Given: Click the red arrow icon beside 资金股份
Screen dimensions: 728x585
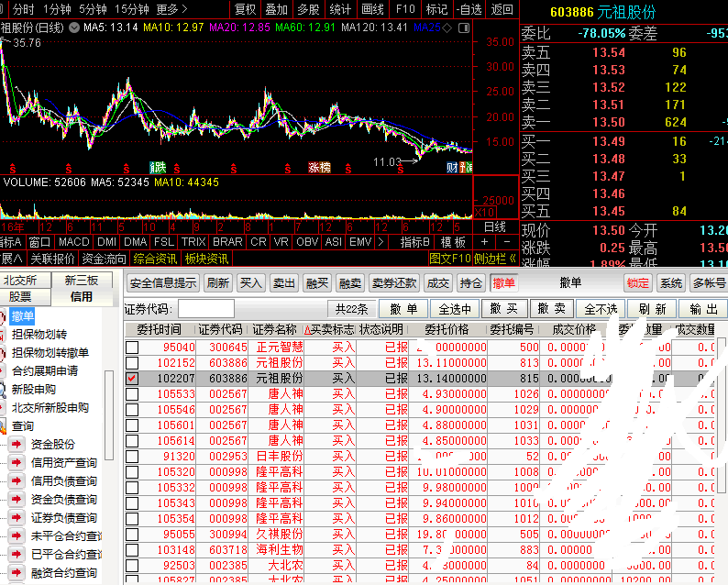Looking at the screenshot, I should (17, 445).
